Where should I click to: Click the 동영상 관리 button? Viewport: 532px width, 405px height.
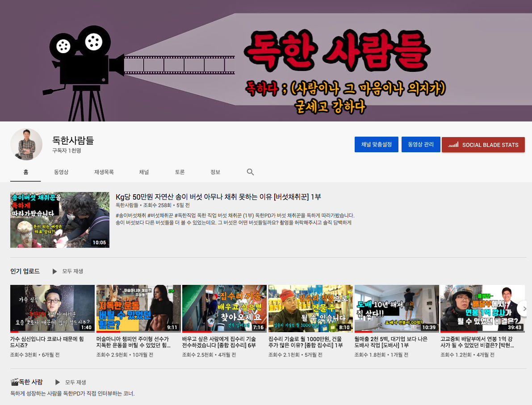(x=420, y=144)
